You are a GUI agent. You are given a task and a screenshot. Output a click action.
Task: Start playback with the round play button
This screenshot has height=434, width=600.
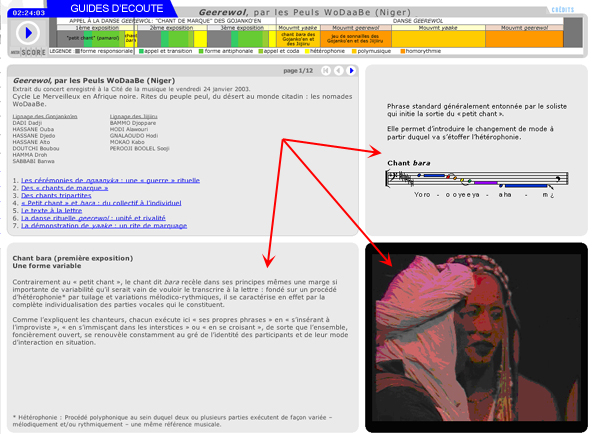click(28, 33)
